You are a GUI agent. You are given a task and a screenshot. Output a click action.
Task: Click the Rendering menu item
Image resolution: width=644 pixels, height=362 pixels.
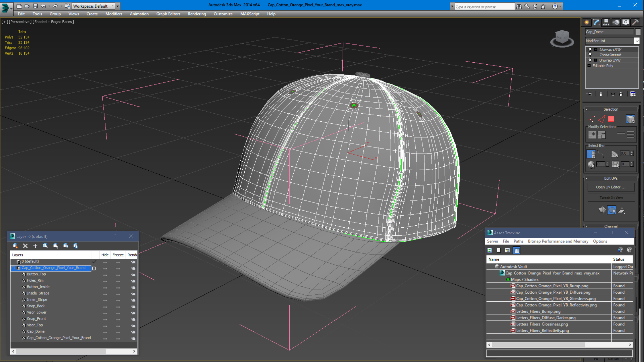[x=196, y=14]
